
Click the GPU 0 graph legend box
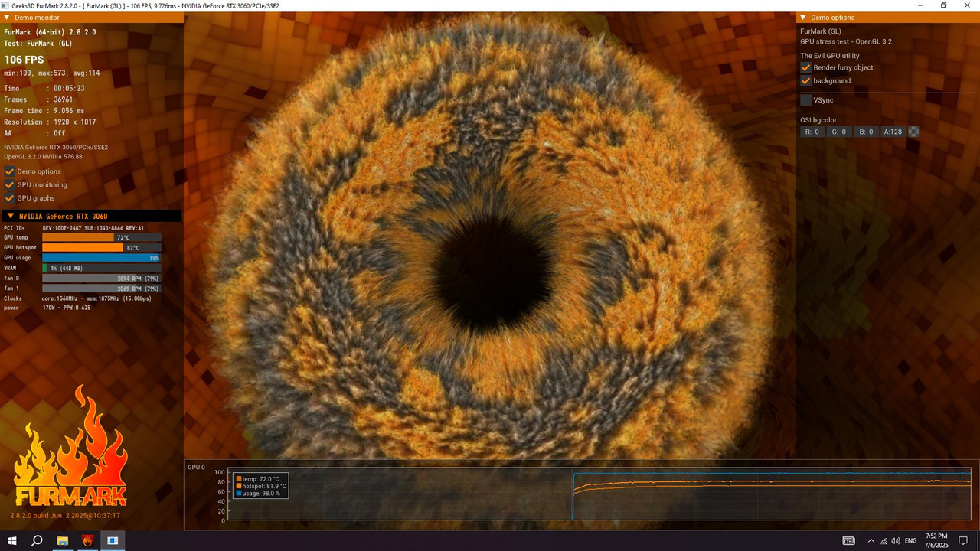click(261, 485)
